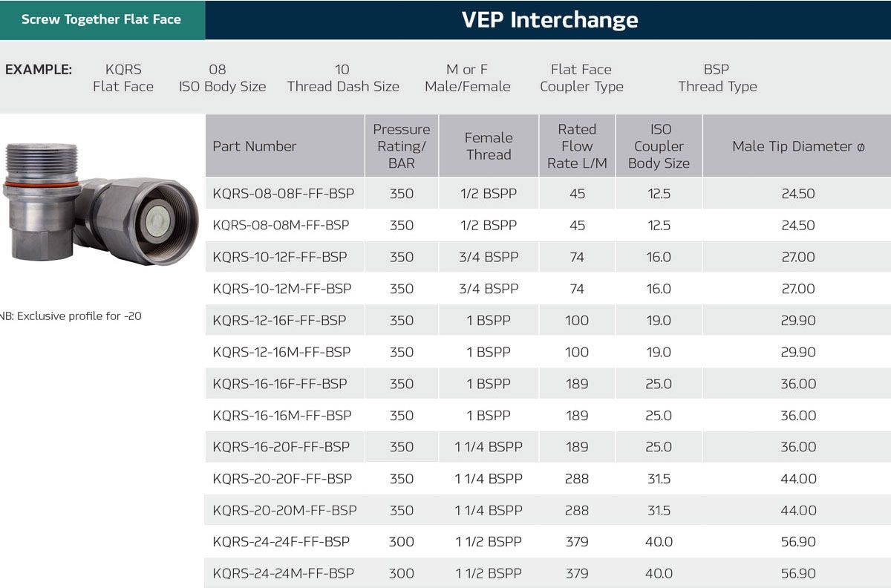
Task: Click the KQRS Flat Face example label
Action: coord(123,78)
